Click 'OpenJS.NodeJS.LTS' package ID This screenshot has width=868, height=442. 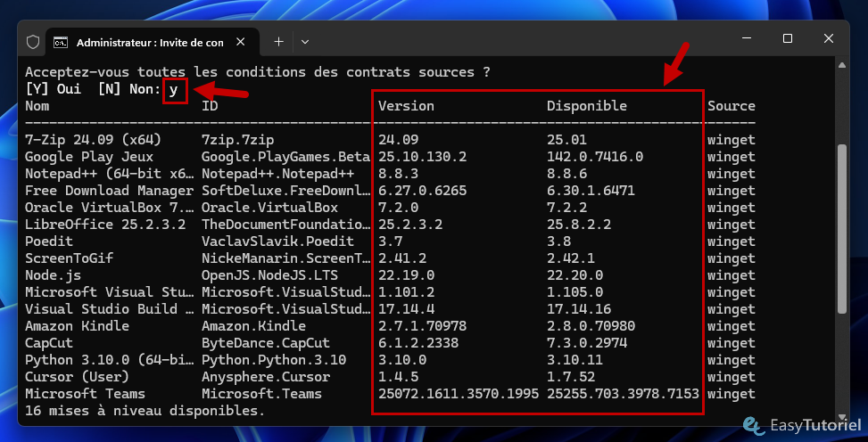point(269,275)
